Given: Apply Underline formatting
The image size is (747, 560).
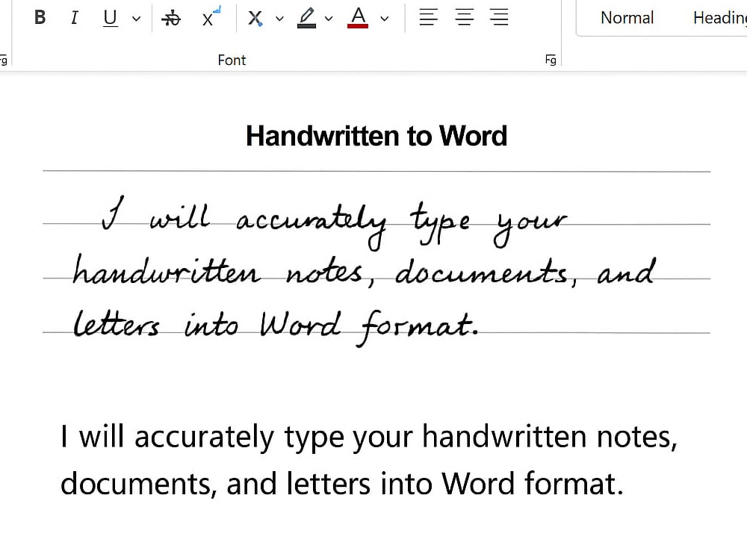Looking at the screenshot, I should [110, 18].
